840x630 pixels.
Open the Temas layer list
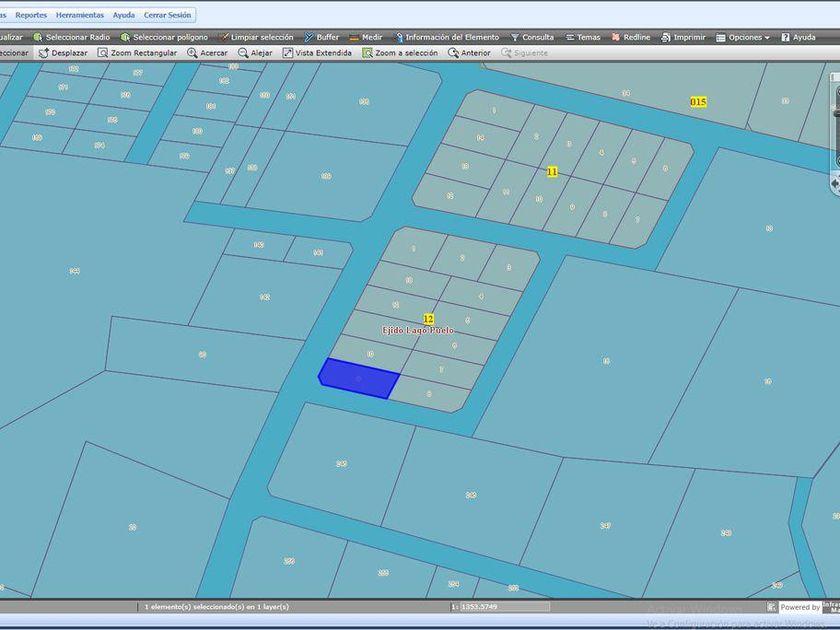pos(582,37)
